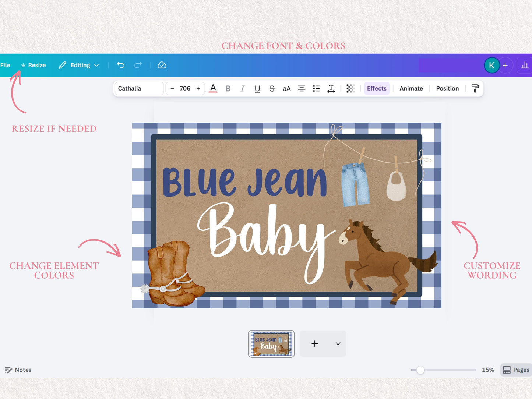
Task: Select the Blue Jean text on canvas
Action: coord(245,182)
